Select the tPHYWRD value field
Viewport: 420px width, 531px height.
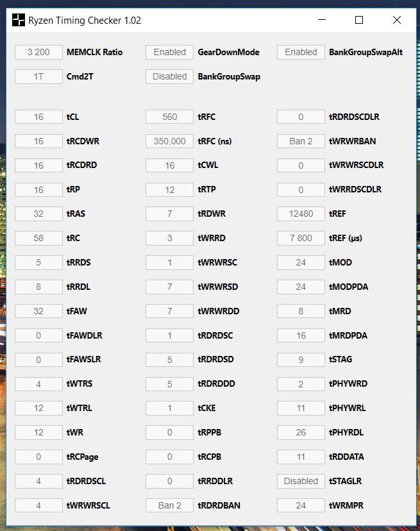pos(301,384)
